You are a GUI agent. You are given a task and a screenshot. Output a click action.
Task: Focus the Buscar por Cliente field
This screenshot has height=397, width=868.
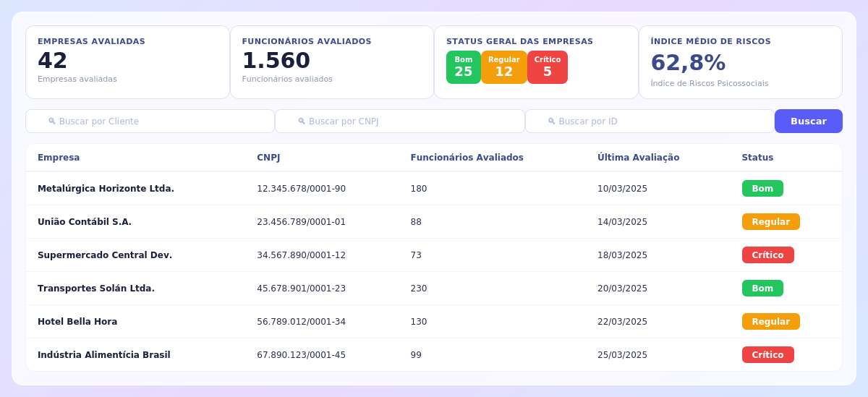click(x=150, y=121)
